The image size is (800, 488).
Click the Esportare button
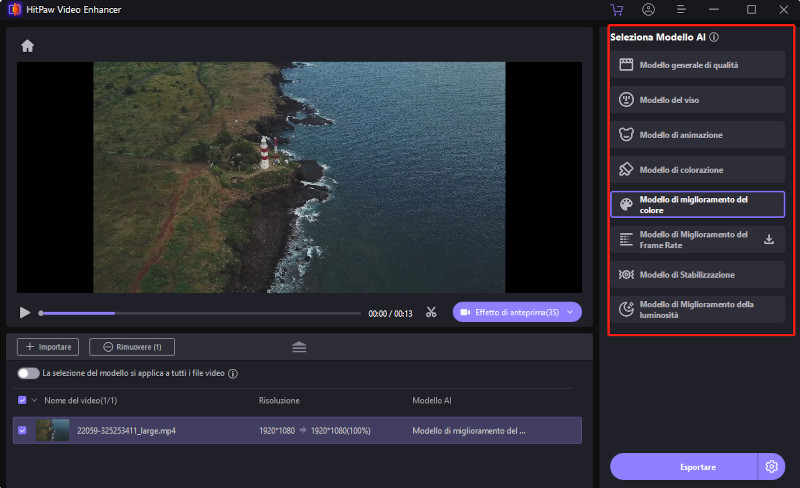685,466
